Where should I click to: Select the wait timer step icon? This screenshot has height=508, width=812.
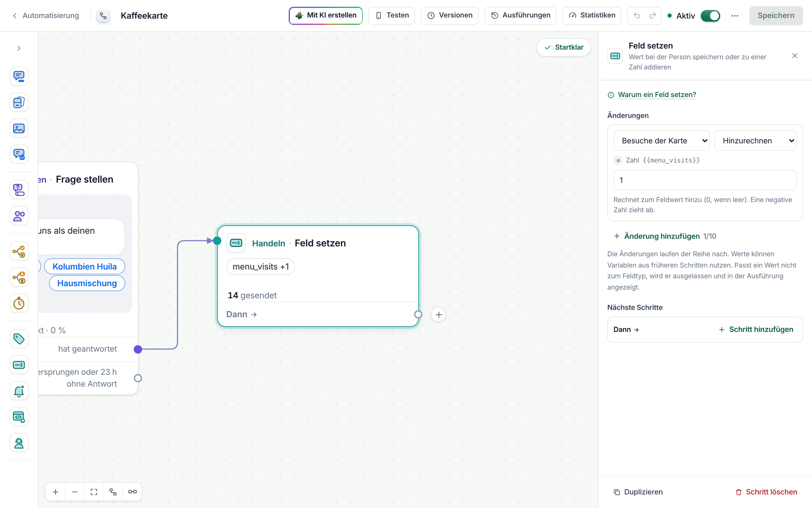click(19, 303)
